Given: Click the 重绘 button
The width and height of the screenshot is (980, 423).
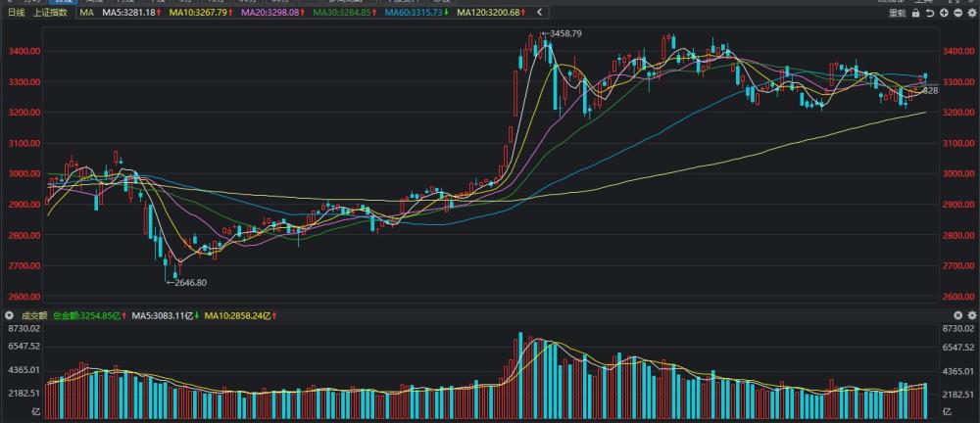Looking at the screenshot, I should pos(898,14).
